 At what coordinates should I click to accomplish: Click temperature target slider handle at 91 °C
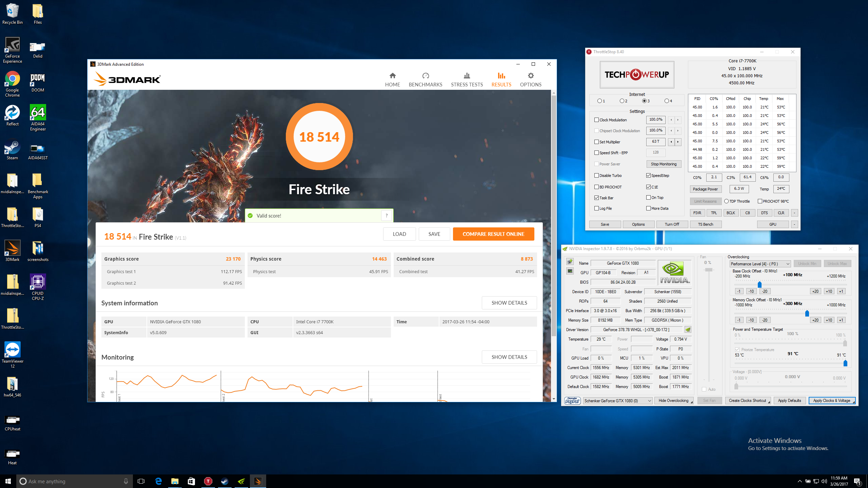pyautogui.click(x=845, y=363)
